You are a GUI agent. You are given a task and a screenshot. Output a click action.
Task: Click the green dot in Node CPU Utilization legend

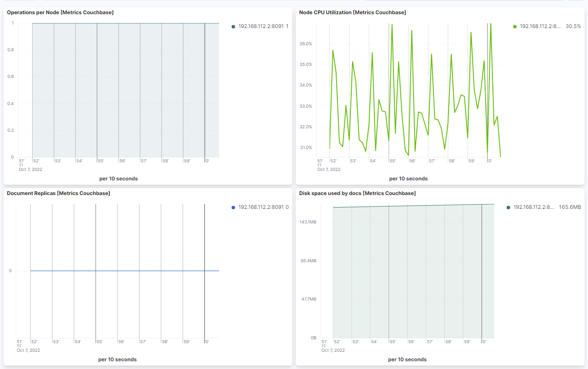pyautogui.click(x=515, y=26)
